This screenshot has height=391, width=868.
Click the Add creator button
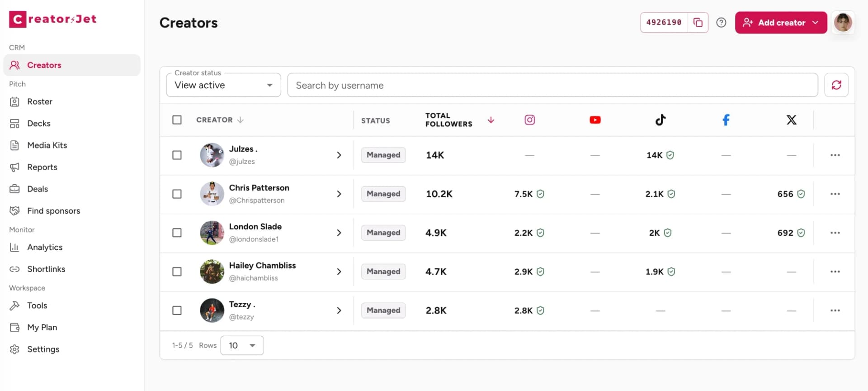click(x=781, y=23)
